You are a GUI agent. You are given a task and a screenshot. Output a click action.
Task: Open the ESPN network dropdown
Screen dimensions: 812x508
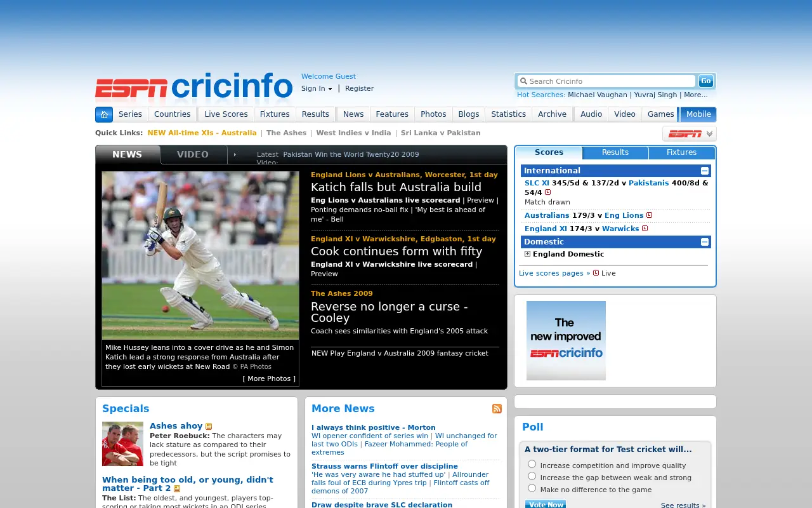[x=689, y=133]
